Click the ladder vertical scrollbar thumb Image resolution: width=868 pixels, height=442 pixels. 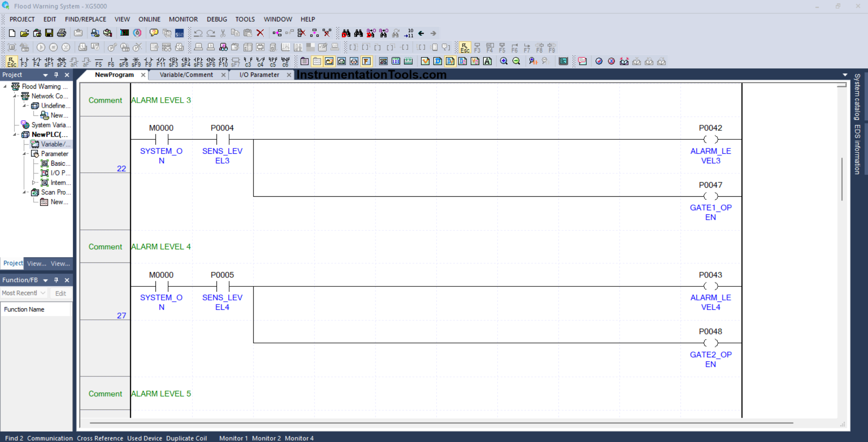point(841,179)
